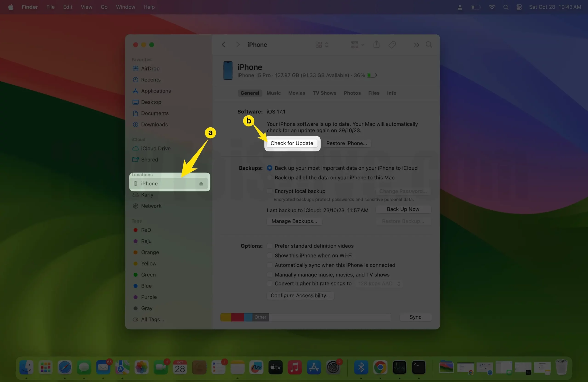Check Automatically sync when iPhone connected
This screenshot has width=588, height=382.
[270, 265]
